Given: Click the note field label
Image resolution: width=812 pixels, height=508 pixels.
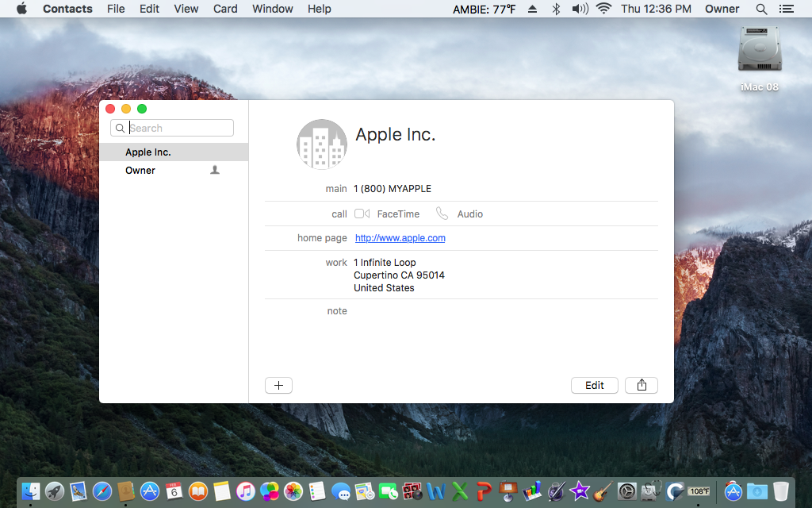Looking at the screenshot, I should [337, 311].
